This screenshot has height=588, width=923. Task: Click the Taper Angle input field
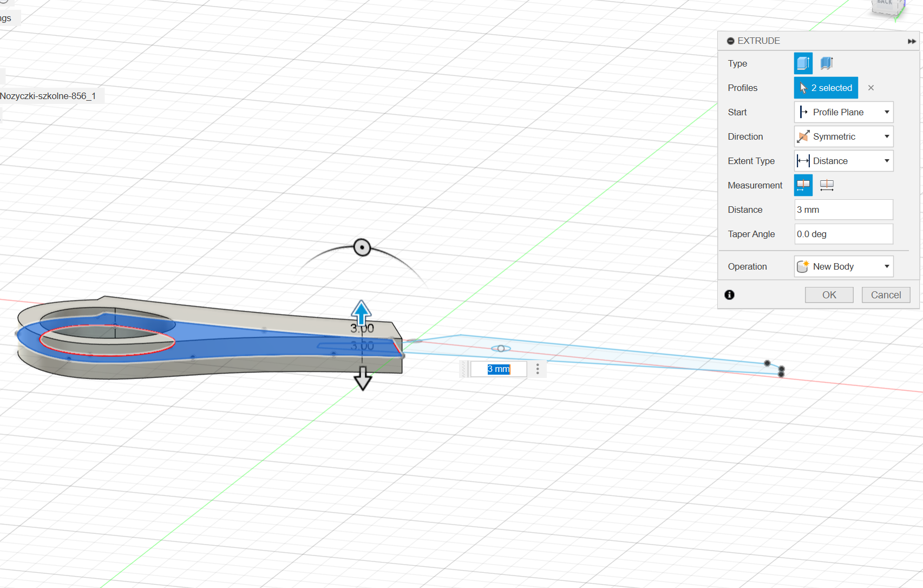point(843,234)
